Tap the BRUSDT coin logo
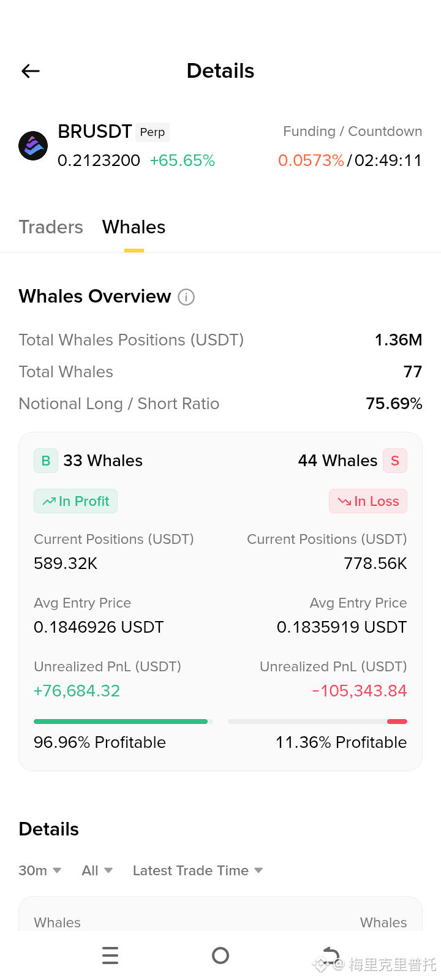Viewport: 441px width, 980px height. pyautogui.click(x=33, y=146)
